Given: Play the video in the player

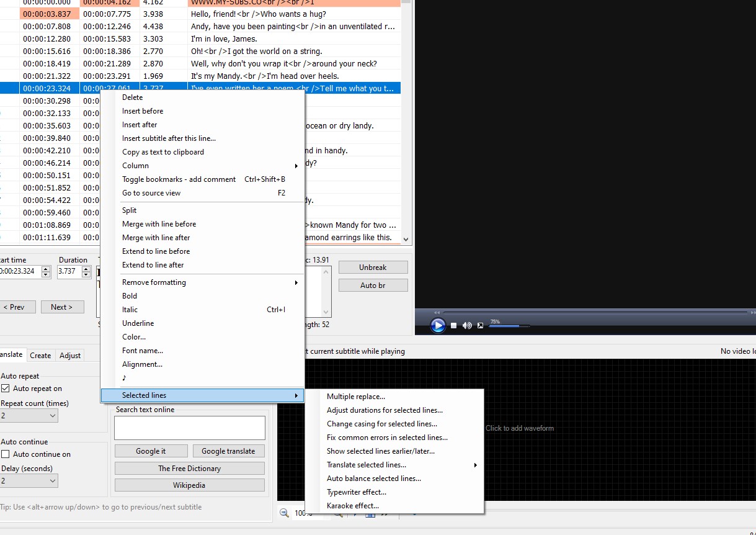Looking at the screenshot, I should (438, 325).
